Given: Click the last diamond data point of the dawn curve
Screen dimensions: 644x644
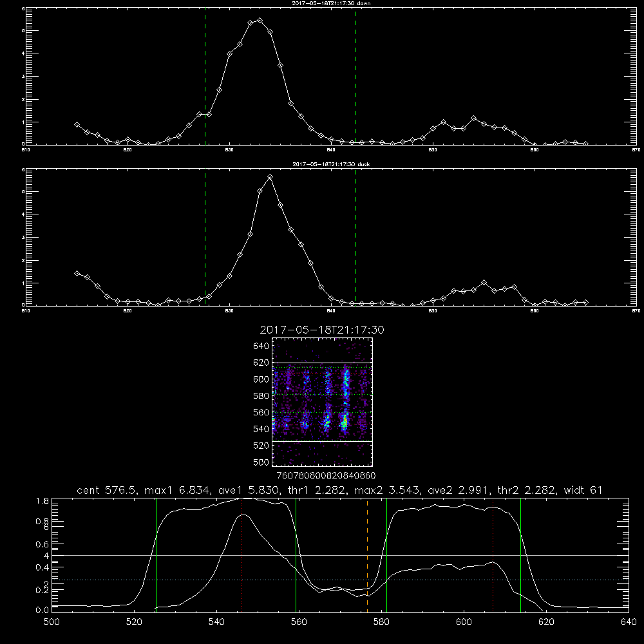Looking at the screenshot, I should (x=585, y=144).
